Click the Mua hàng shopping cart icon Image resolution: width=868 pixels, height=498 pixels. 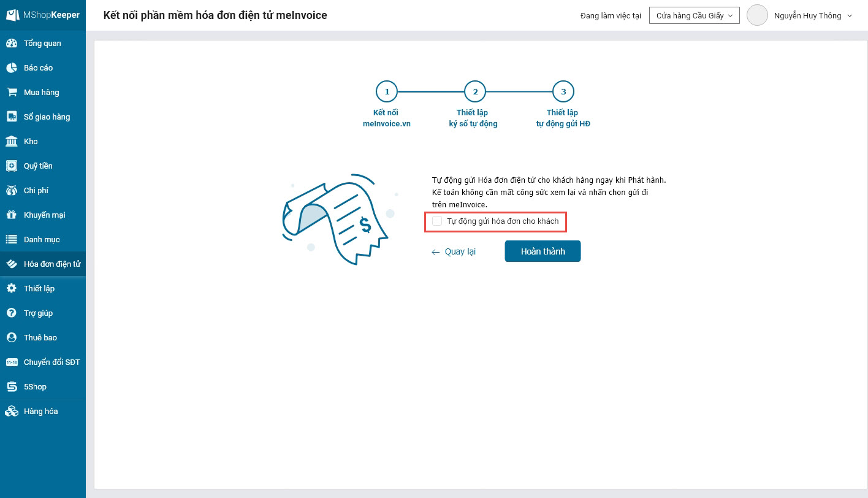12,93
